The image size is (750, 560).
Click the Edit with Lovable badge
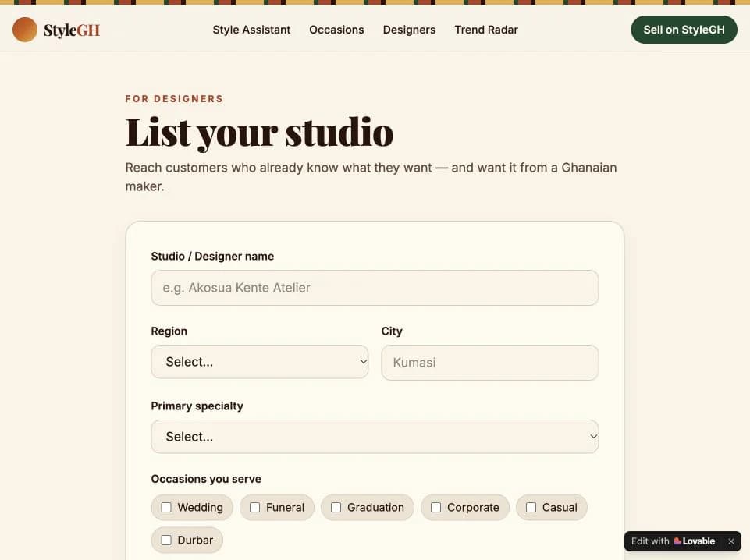[683, 541]
